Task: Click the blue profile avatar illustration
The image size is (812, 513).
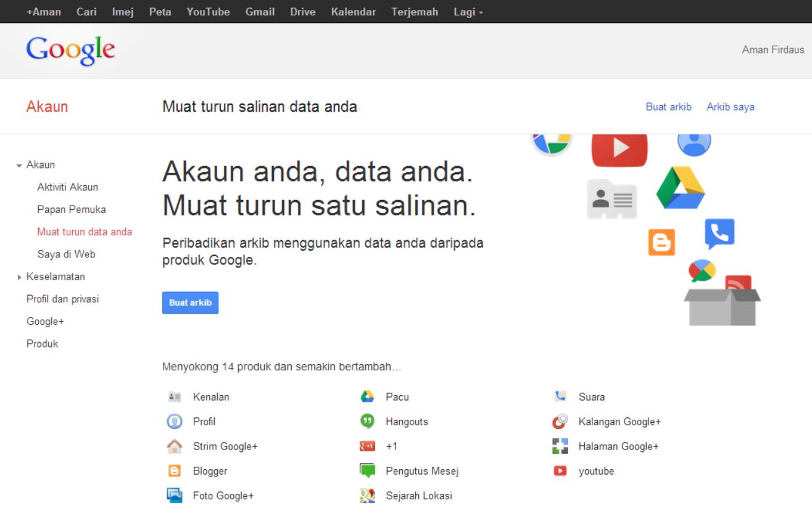Action: tap(694, 144)
